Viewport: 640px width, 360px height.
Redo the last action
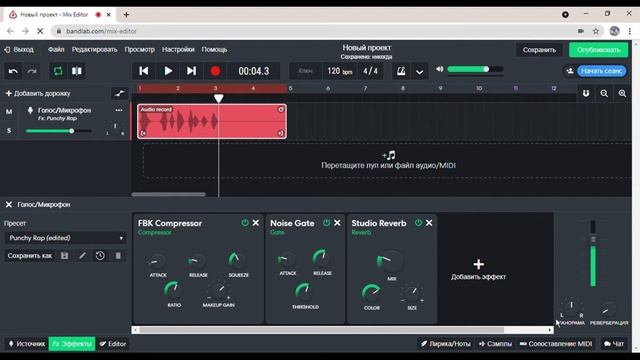click(x=32, y=71)
